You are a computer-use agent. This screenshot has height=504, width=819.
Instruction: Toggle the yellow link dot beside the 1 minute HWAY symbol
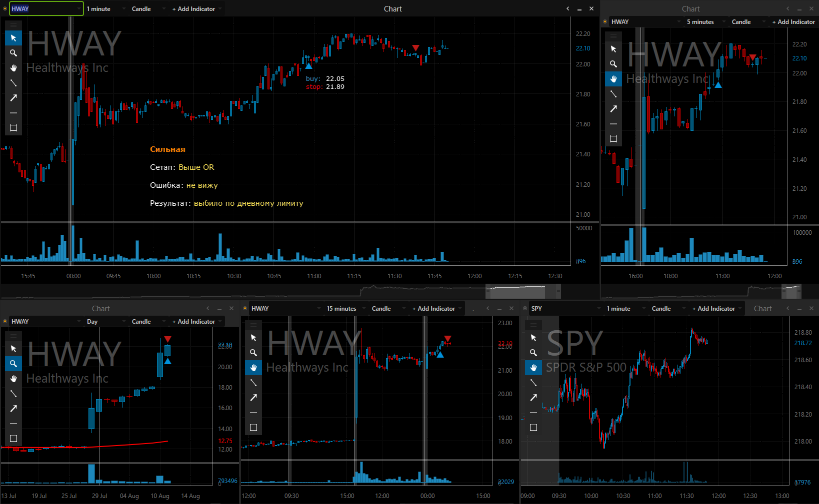pyautogui.click(x=5, y=8)
